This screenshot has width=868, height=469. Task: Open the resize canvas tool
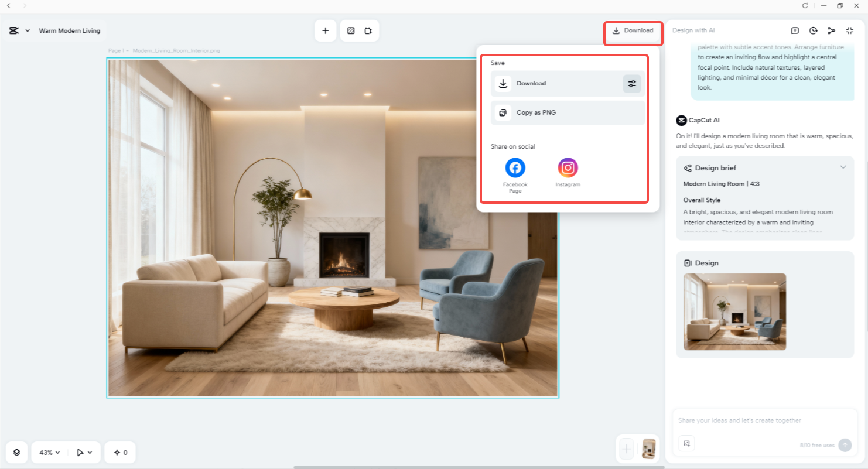[x=369, y=30]
